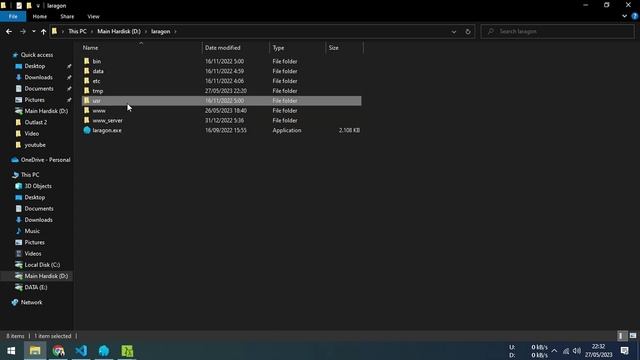Select the www_server folder icon
The height and width of the screenshot is (360, 640).
pyautogui.click(x=87, y=120)
